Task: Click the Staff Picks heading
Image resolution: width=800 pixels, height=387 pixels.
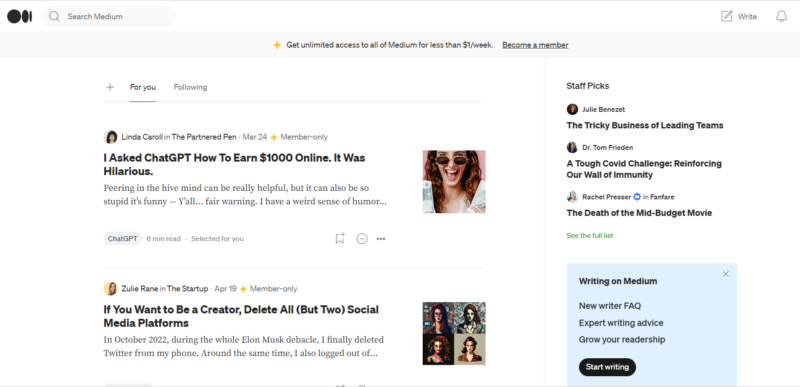Action: [588, 86]
